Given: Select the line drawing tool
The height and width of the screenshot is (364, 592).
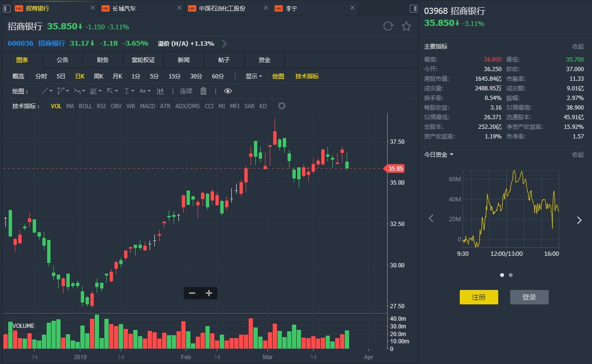Looking at the screenshot, I should (45, 91).
